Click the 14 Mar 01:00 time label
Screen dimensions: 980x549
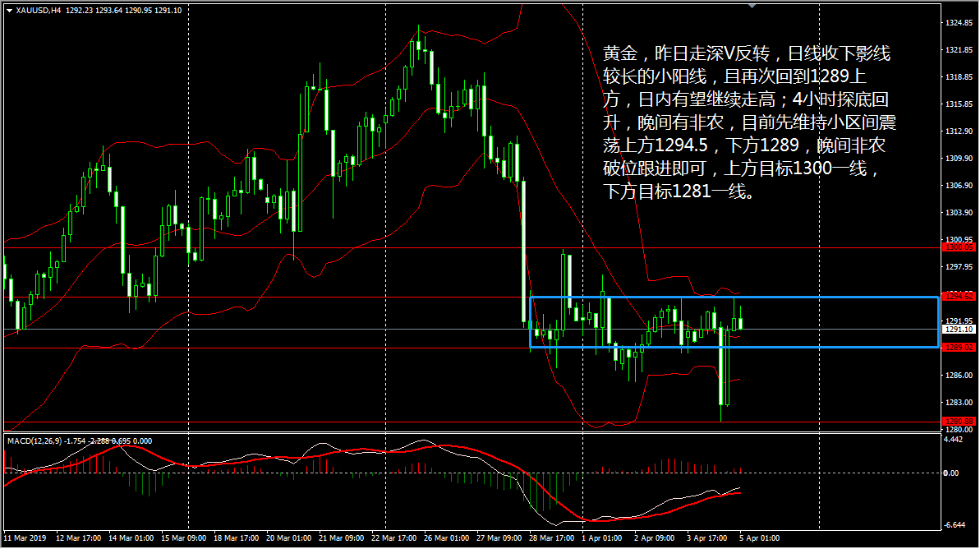[131, 537]
